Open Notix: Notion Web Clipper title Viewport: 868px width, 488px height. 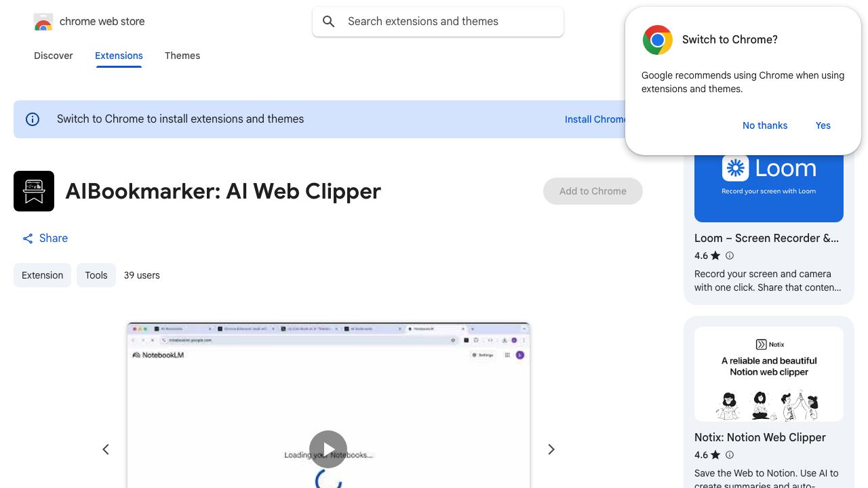760,437
